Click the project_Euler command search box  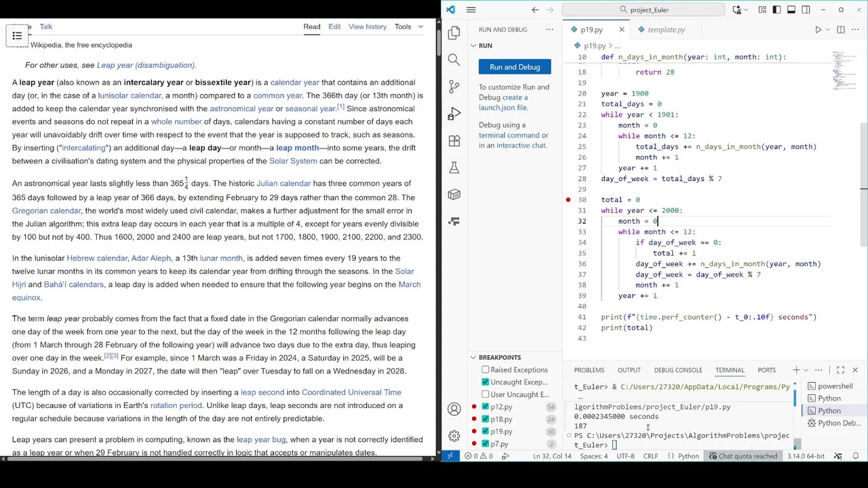pyautogui.click(x=643, y=9)
